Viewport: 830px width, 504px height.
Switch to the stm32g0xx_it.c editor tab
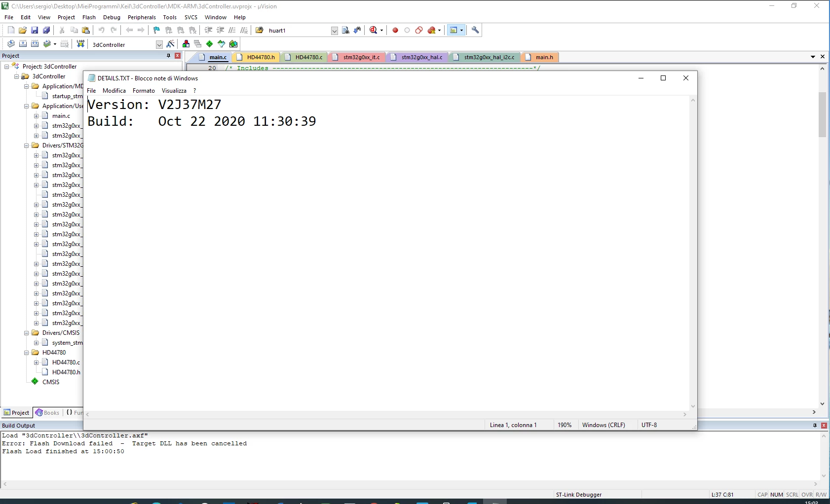(x=357, y=57)
